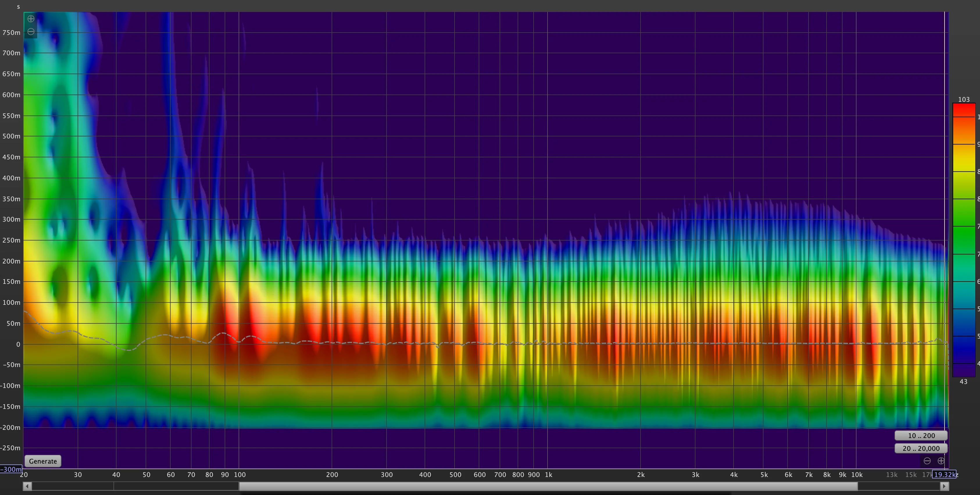Click the 0 label on the time axis
Image resolution: width=980 pixels, height=495 pixels.
[18, 344]
